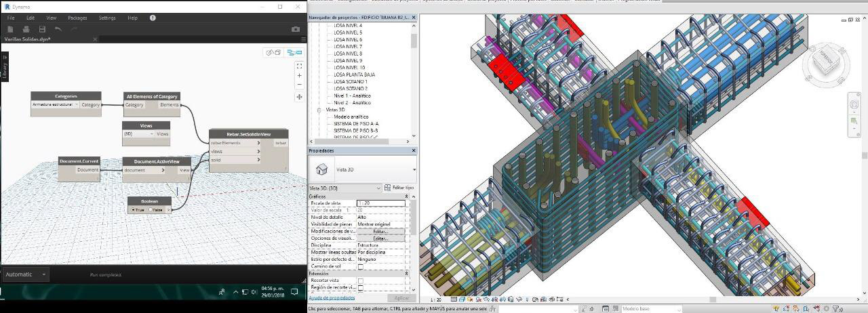Click the volume icon in the system tray

click(254, 292)
